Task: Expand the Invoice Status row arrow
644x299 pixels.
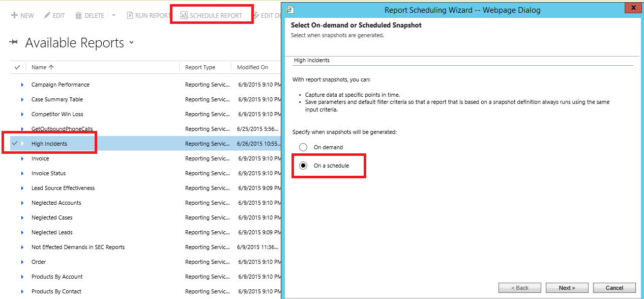Action: click(22, 173)
